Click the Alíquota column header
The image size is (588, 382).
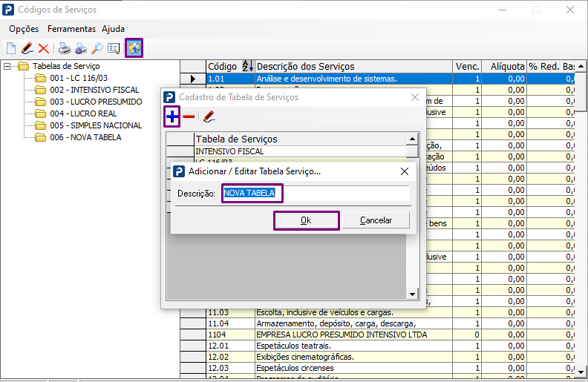pos(504,66)
